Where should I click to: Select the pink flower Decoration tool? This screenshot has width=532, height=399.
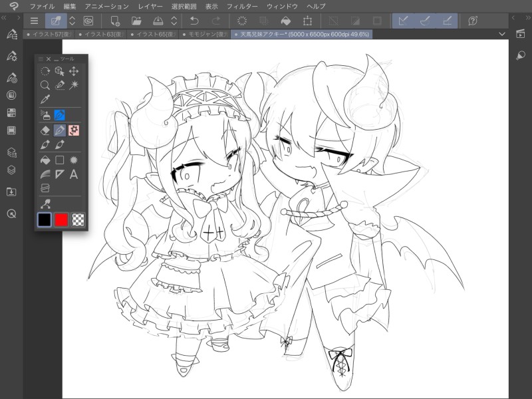74,130
